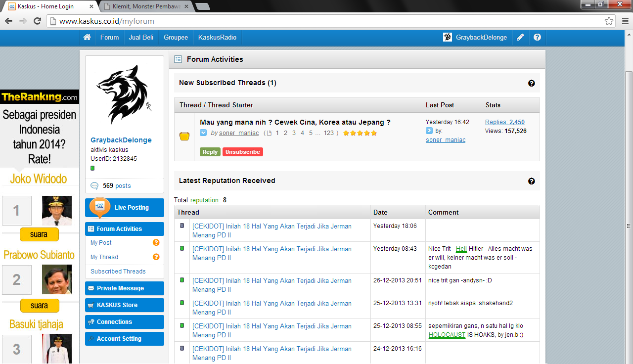633x364 pixels.
Task: Click red Unsubscribe button
Action: (243, 152)
